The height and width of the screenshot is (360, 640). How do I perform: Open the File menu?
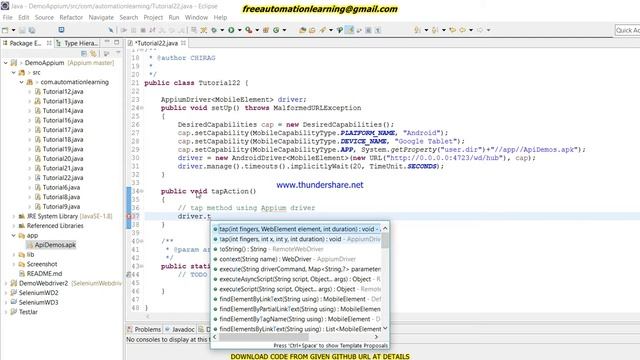click(x=7, y=18)
